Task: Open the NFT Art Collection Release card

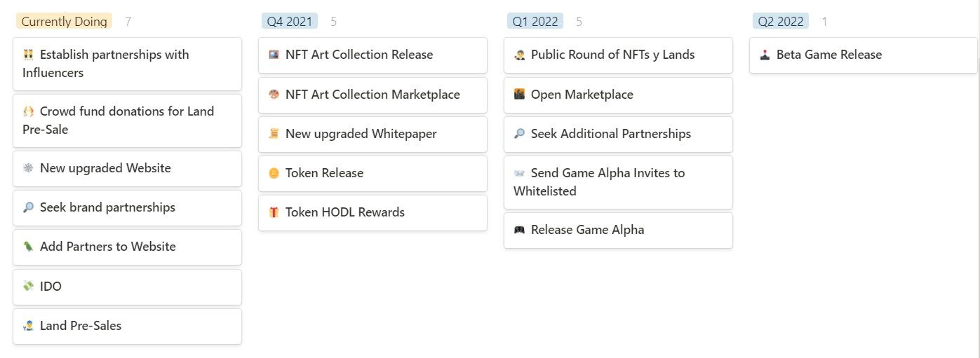Action: point(372,55)
